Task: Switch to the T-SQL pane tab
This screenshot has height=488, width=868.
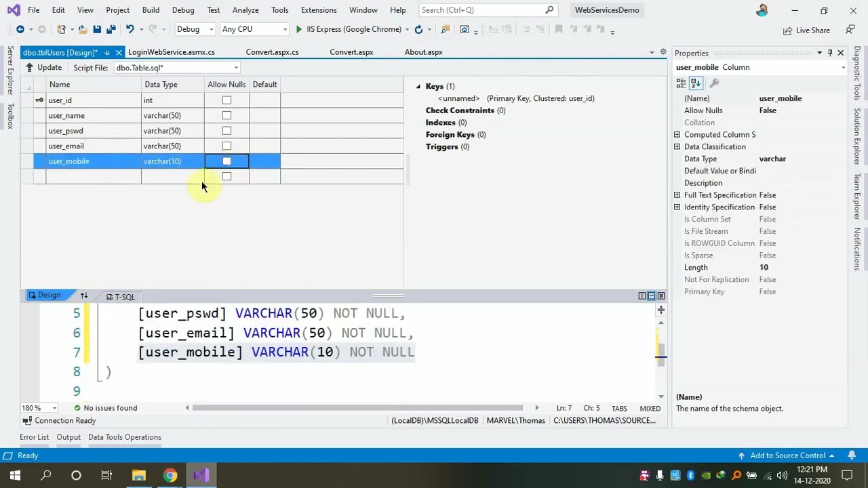Action: click(121, 297)
